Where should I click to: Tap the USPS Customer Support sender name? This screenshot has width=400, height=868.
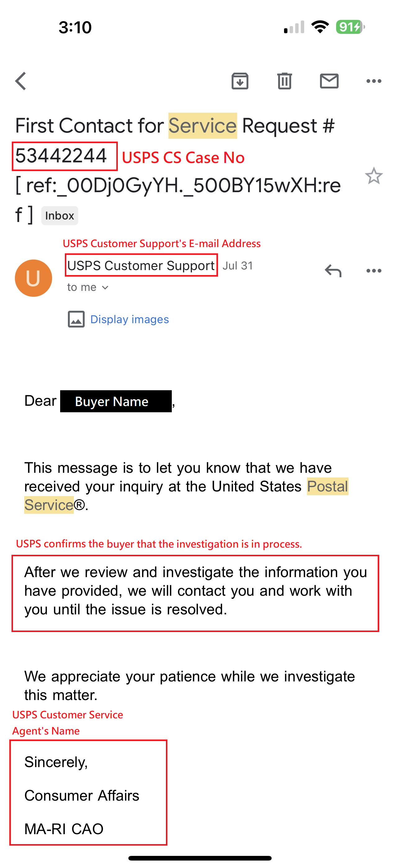click(141, 265)
